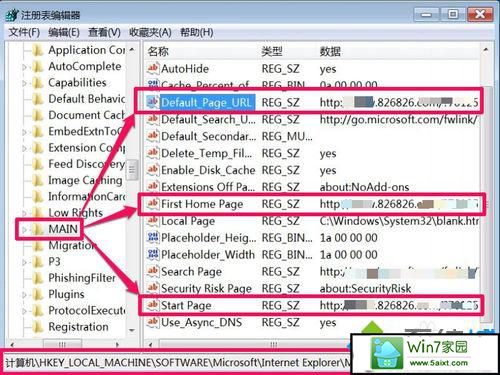
Task: Expand the Plugins tree node
Action: point(24,295)
